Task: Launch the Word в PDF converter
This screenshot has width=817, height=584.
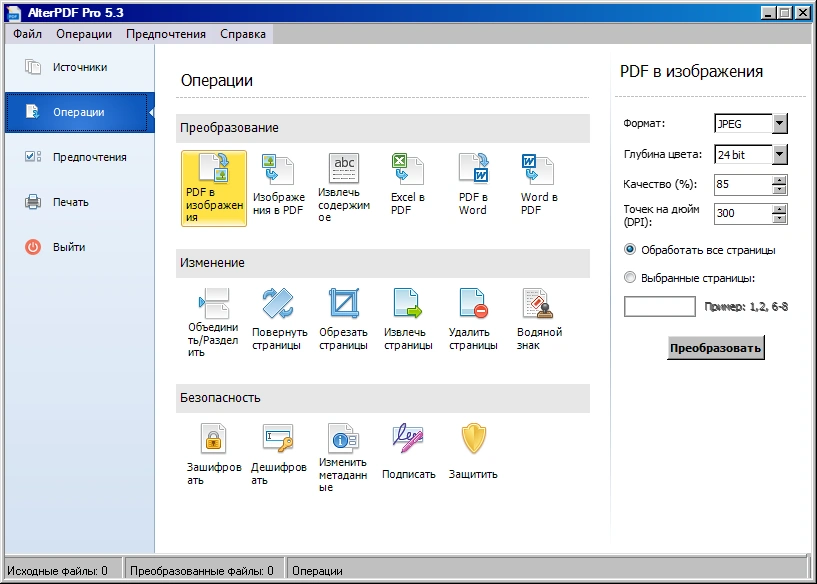Action: coord(539,185)
